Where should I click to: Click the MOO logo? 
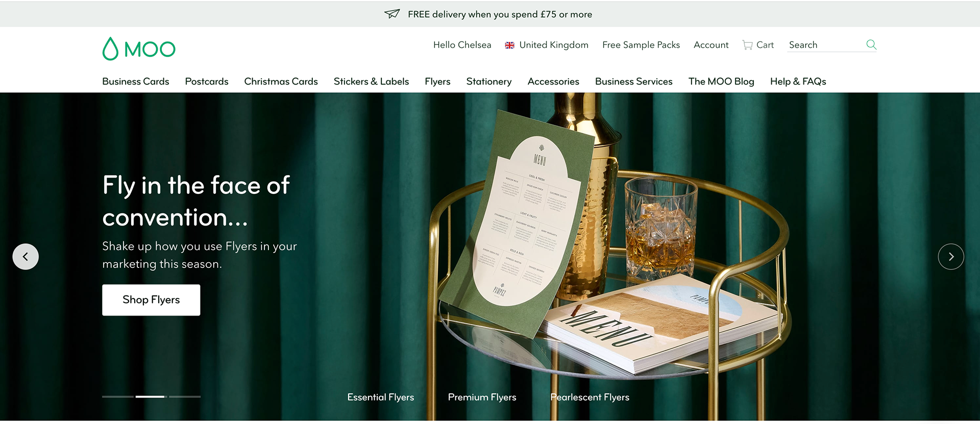tap(139, 49)
